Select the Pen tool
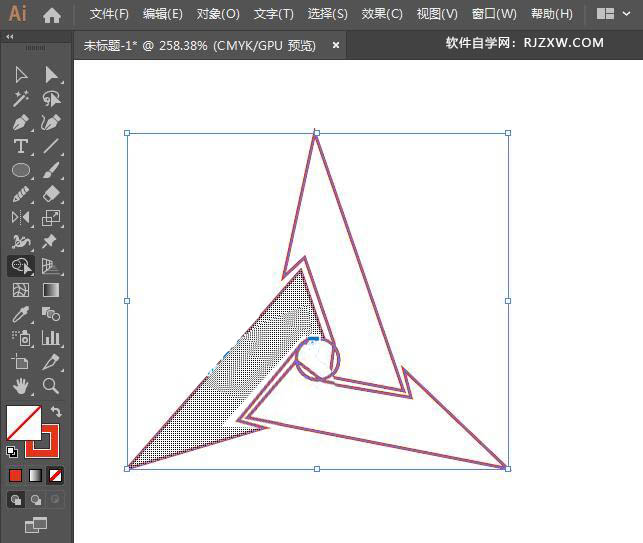The image size is (643, 543). pyautogui.click(x=21, y=122)
